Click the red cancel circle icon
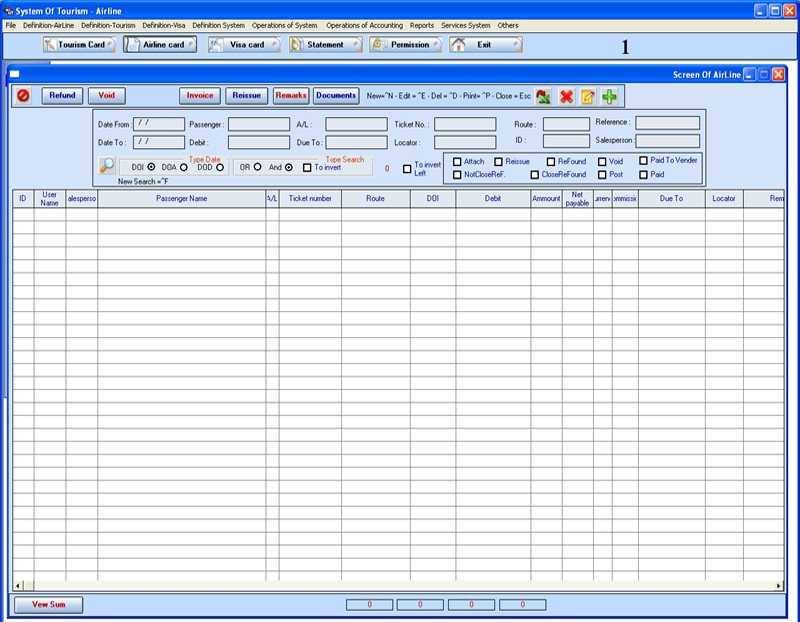 (23, 96)
